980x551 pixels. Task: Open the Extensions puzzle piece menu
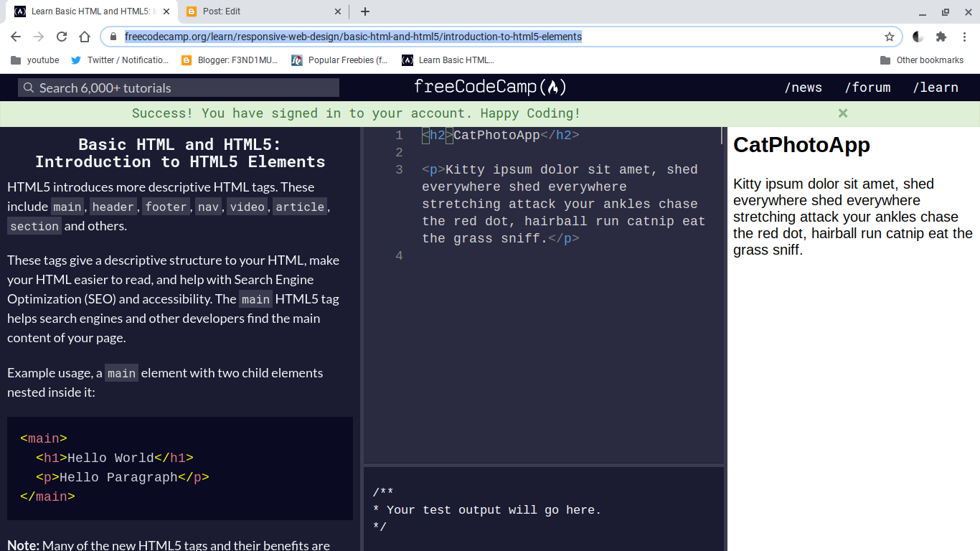tap(941, 37)
